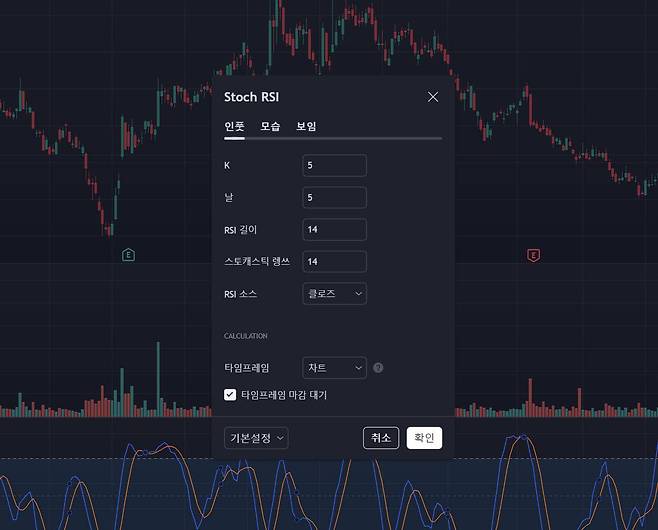Screen dimensions: 658x530
Task: Click the K value input field
Action: [x=334, y=165]
